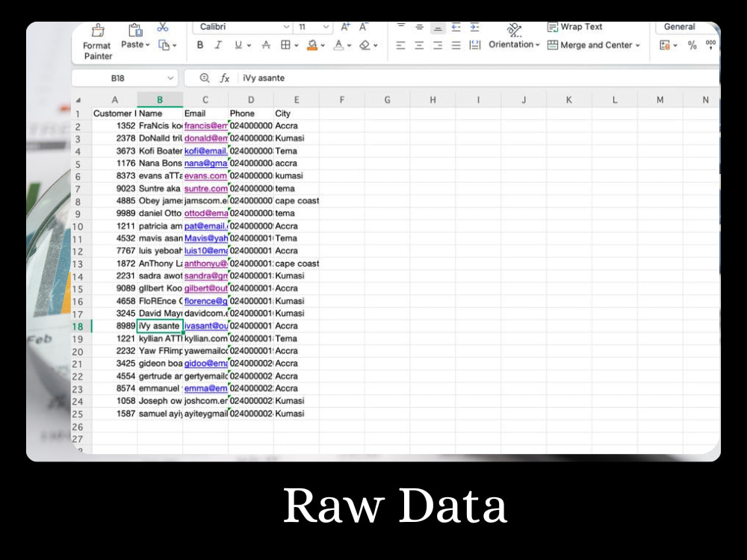Toggle Strikethrough formatting
This screenshot has height=560, width=747.
[267, 45]
